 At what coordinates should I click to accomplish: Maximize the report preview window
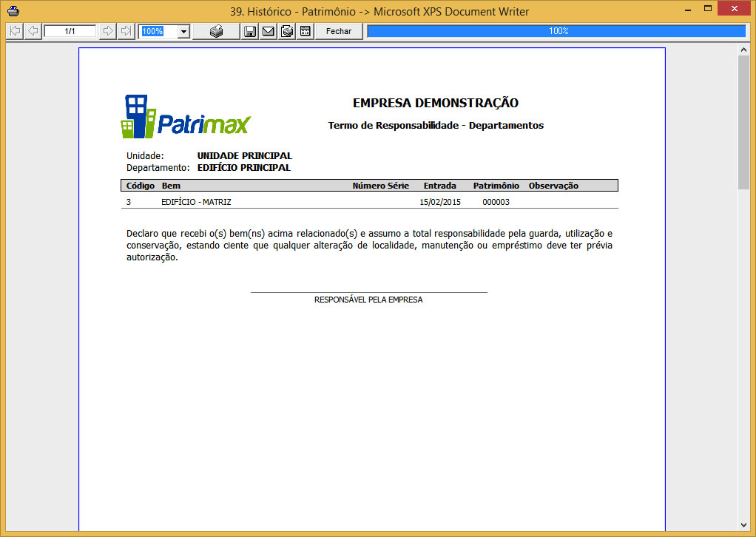pyautogui.click(x=708, y=9)
